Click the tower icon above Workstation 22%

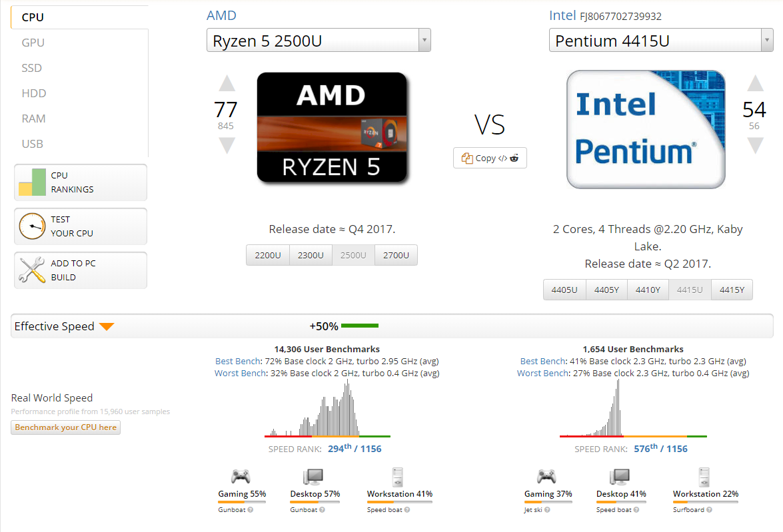(x=705, y=476)
